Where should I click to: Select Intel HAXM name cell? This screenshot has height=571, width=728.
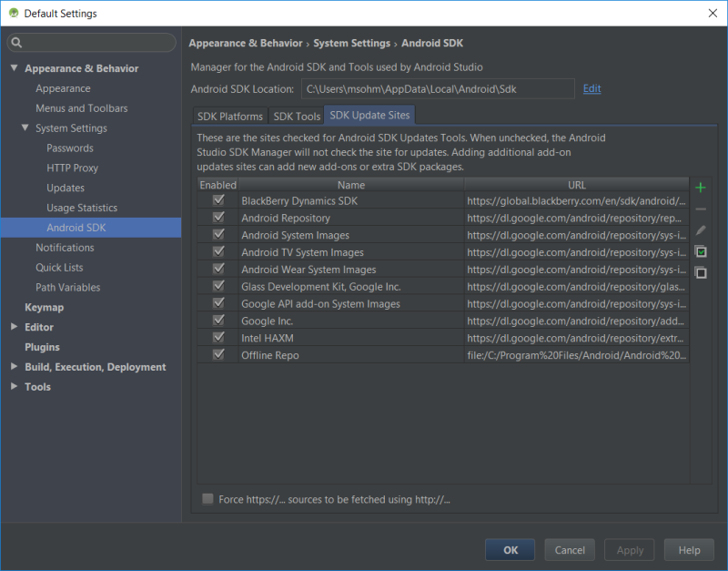pyautogui.click(x=351, y=338)
